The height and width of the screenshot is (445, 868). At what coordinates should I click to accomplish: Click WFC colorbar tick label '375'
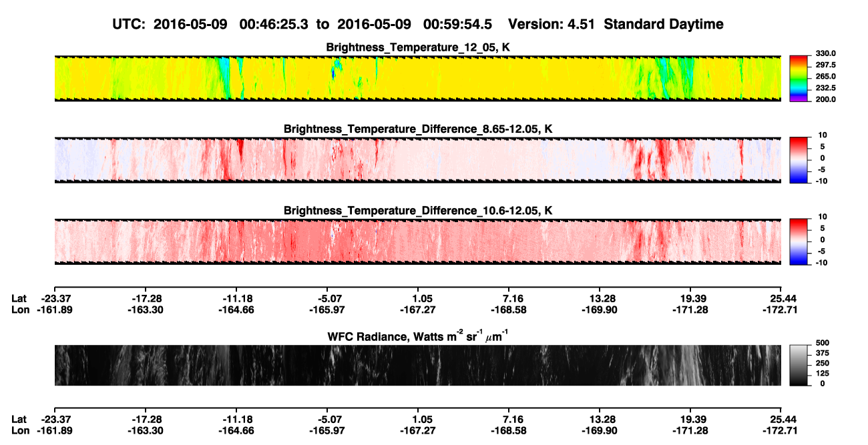click(x=823, y=354)
